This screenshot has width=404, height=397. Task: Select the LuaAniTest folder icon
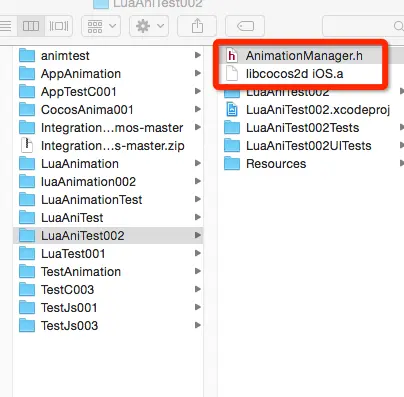[27, 217]
